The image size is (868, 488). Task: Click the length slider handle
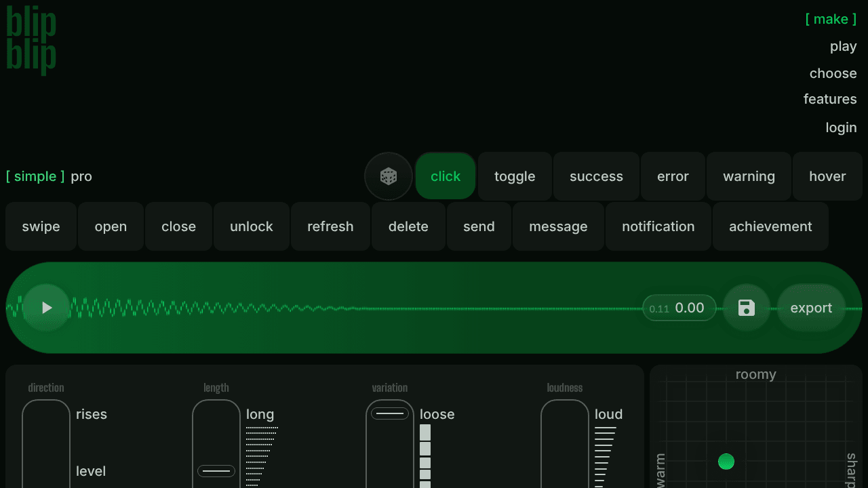(x=216, y=470)
